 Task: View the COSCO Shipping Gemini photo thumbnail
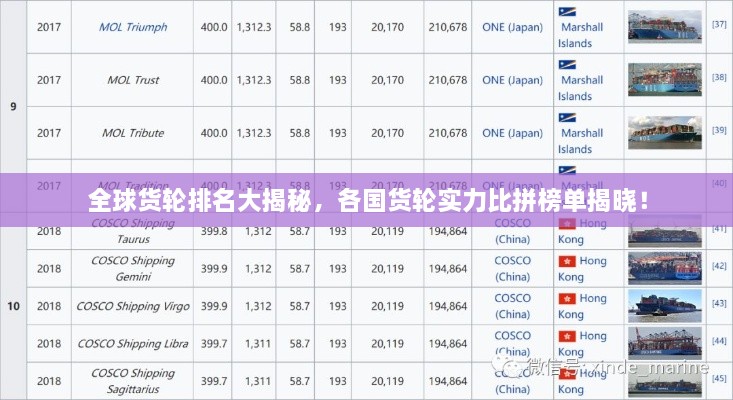click(x=665, y=268)
